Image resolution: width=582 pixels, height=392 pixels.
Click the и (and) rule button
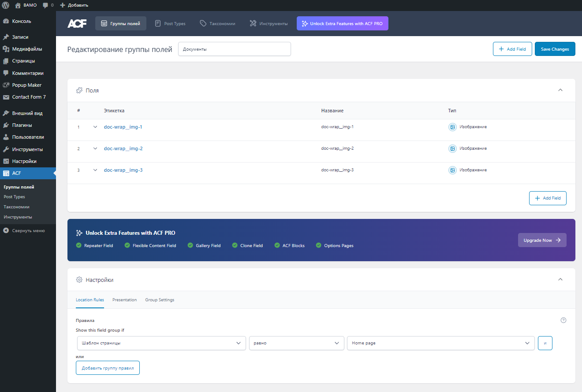[x=545, y=343]
